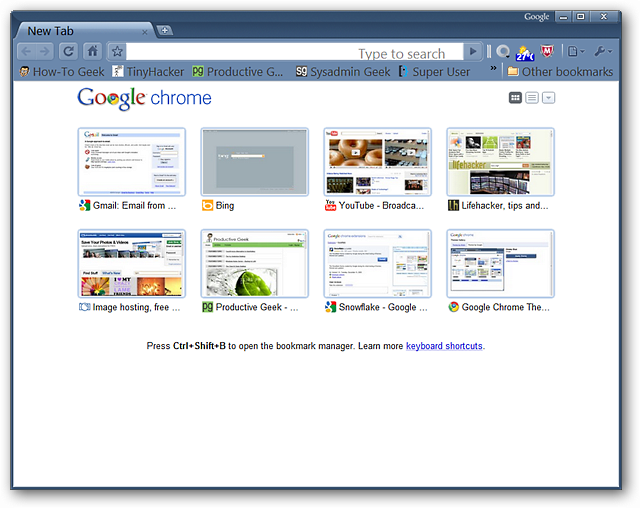640x508 pixels.
Task: Click the 'Bing' thumbnail title text
Action: point(224,206)
